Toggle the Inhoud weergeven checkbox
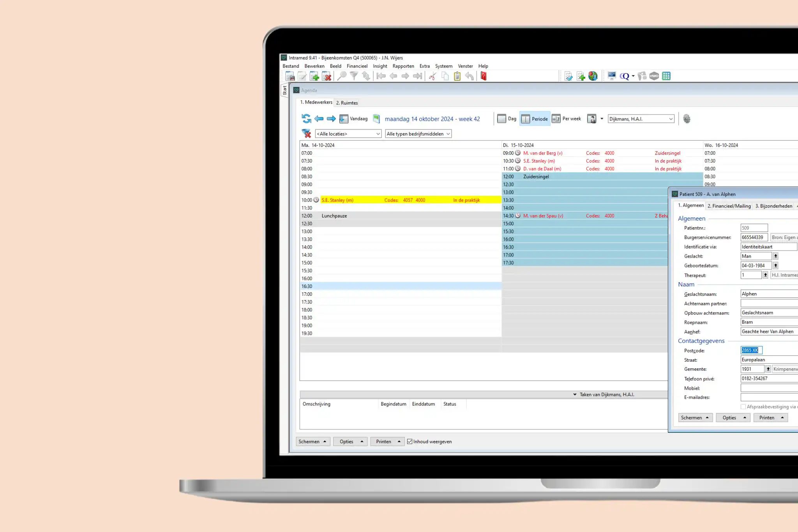The width and height of the screenshot is (798, 532). tap(410, 442)
